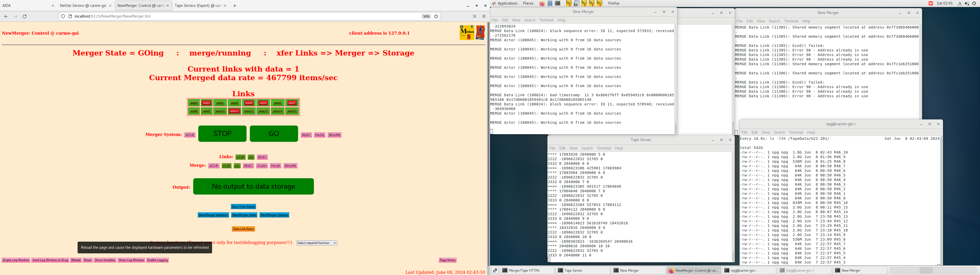Viewport: 980px width, 275px height.
Task: Open the Firefox hamburger application menu
Action: coord(484,16)
